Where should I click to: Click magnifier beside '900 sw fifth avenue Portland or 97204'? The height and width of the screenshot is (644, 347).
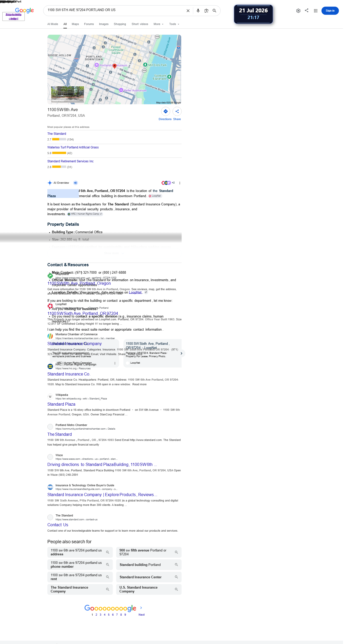point(176,552)
